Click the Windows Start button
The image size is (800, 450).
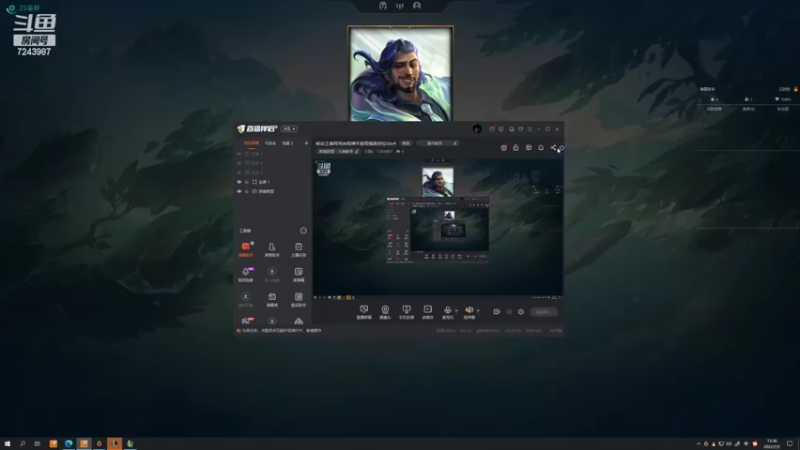[7, 443]
